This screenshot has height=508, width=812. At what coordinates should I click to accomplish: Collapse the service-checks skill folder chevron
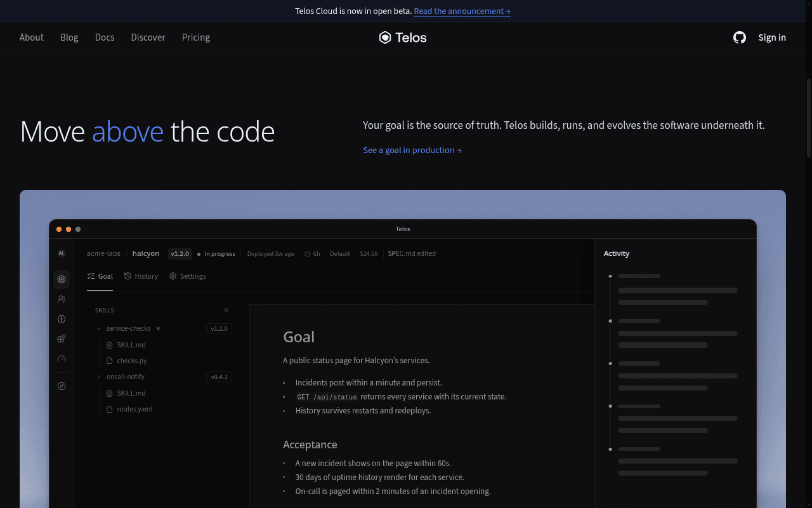(99, 329)
